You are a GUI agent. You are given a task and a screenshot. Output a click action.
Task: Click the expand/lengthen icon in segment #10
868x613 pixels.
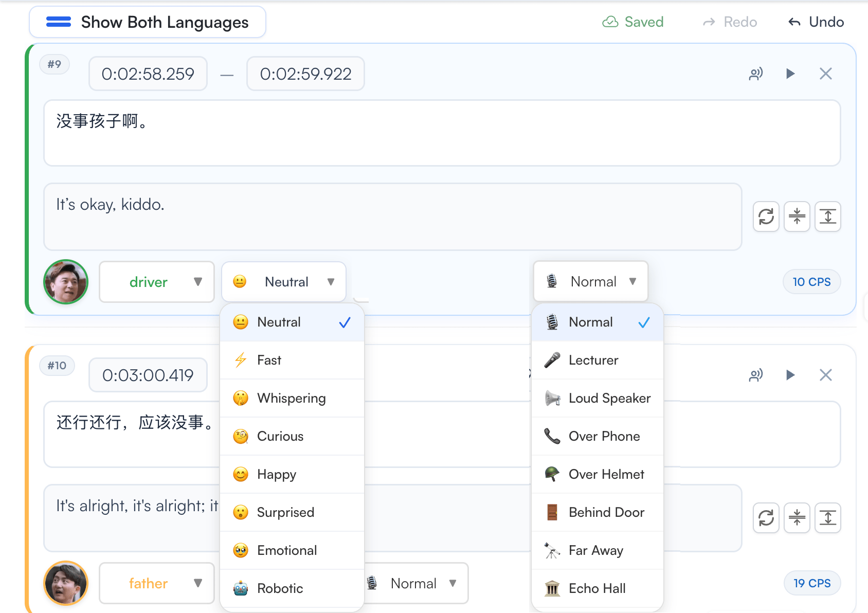(x=828, y=518)
